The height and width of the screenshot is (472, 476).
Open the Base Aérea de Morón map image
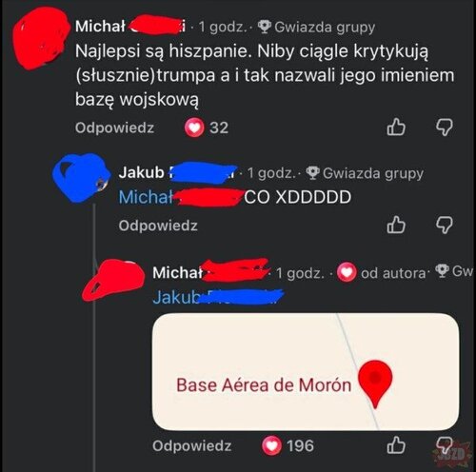pyautogui.click(x=306, y=372)
